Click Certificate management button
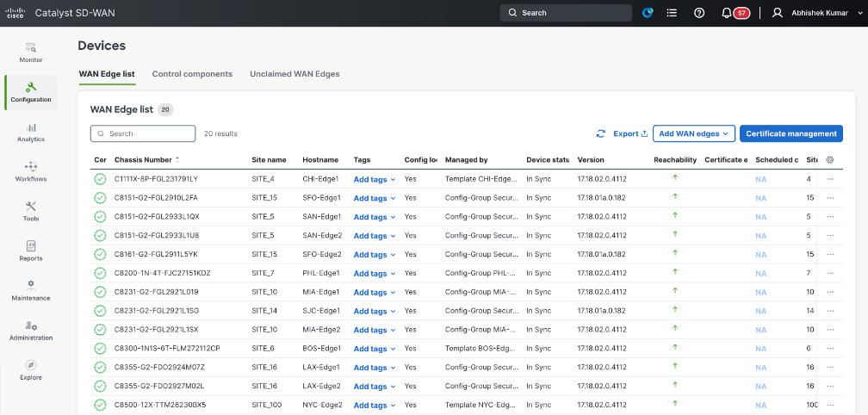This screenshot has height=415, width=868. (x=791, y=133)
